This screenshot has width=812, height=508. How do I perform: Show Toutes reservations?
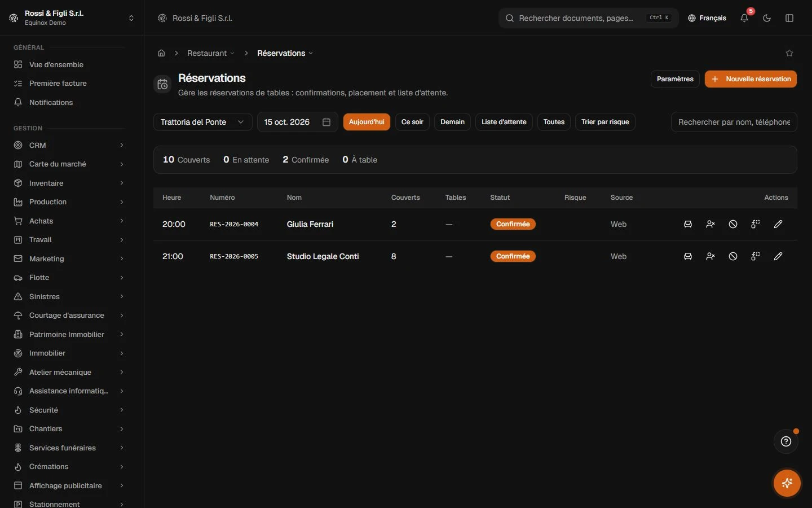tap(554, 122)
